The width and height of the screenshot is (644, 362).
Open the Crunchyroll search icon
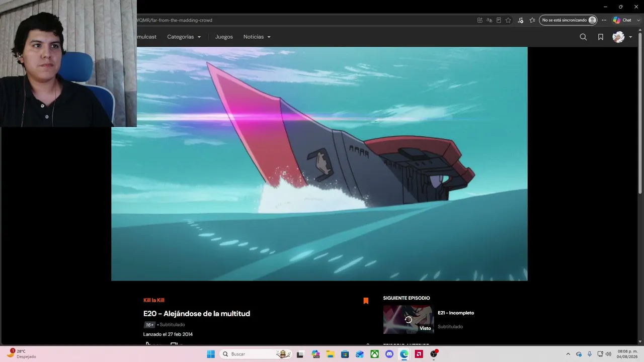(583, 37)
